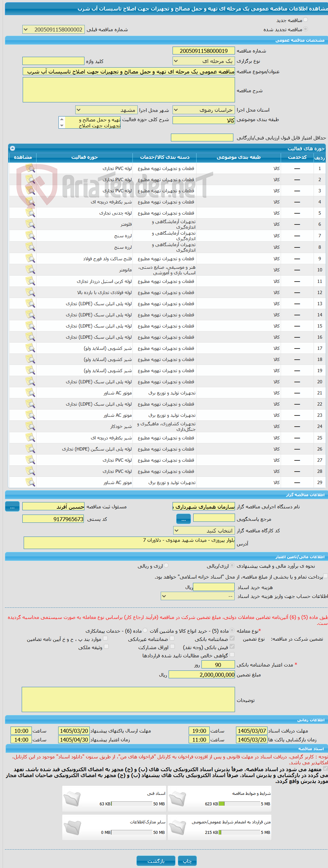The image size is (328, 868).
Task: Open view icon for row 26
Action: (x=30, y=449)
